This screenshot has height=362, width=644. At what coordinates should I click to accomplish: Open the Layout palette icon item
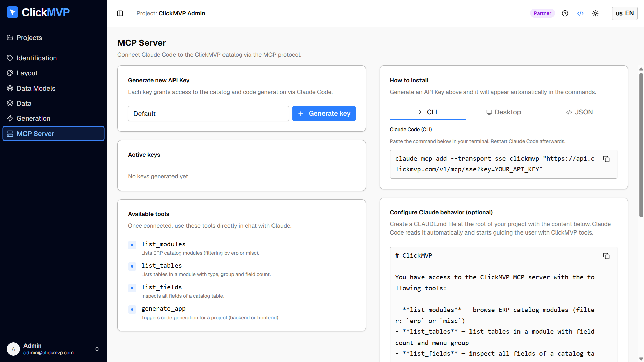tap(27, 73)
